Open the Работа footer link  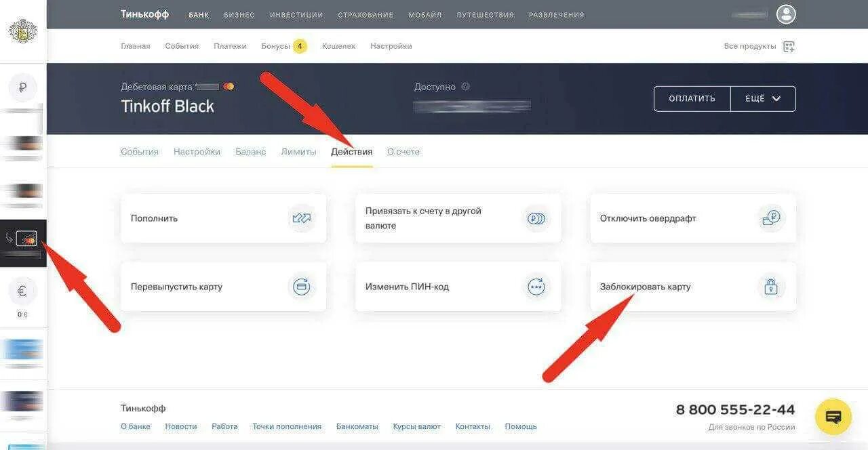pos(224,426)
